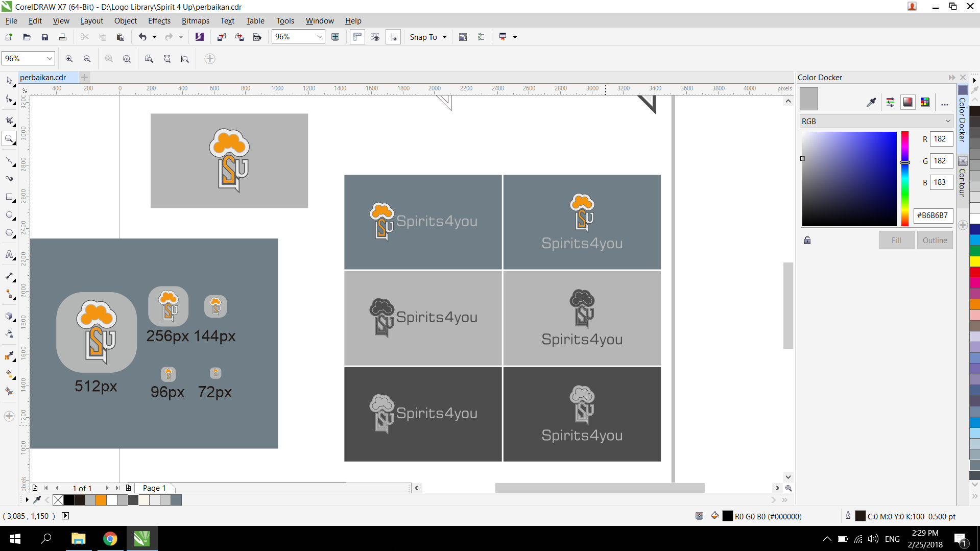Expand the status bar coordinates flyout arrow
The image size is (980, 551).
tap(65, 516)
